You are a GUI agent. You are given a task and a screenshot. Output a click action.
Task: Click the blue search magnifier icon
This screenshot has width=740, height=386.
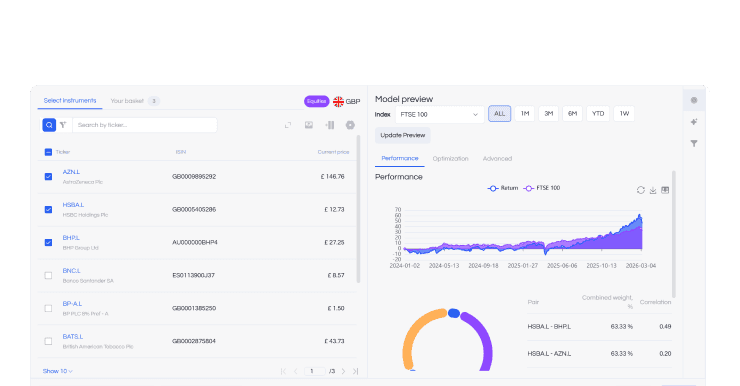pyautogui.click(x=49, y=125)
